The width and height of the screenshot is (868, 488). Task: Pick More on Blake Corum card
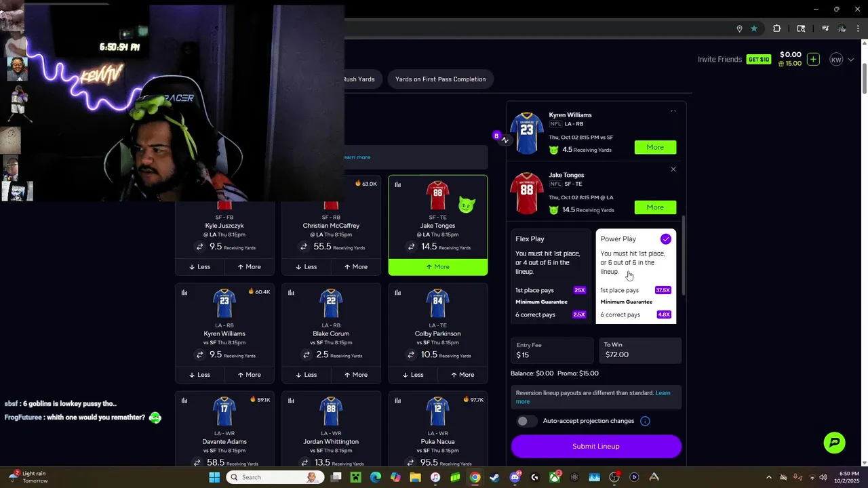pos(355,375)
